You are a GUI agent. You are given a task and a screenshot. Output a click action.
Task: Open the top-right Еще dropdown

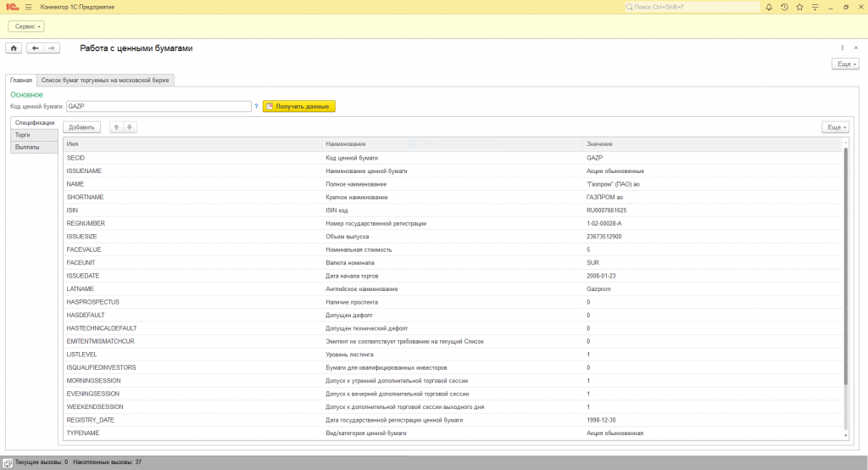click(x=845, y=64)
